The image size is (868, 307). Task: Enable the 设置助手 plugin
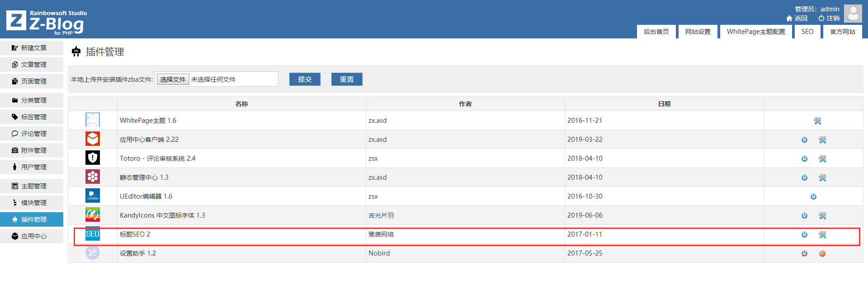804,254
